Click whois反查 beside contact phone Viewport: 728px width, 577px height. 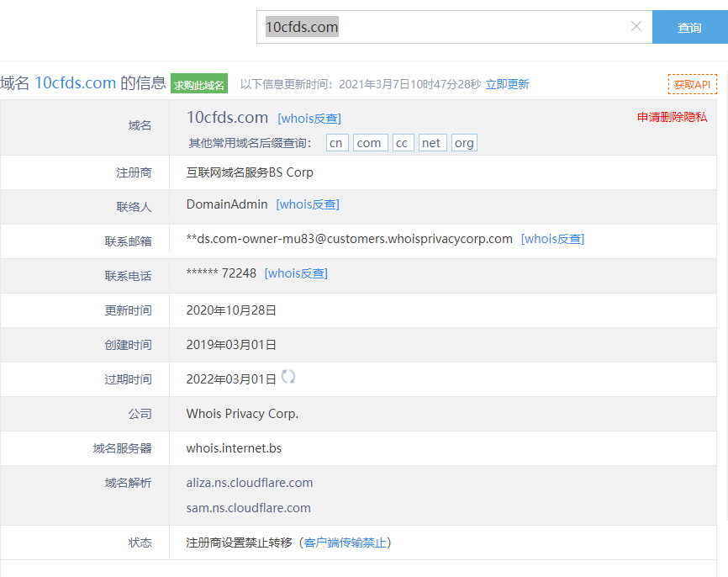click(296, 273)
